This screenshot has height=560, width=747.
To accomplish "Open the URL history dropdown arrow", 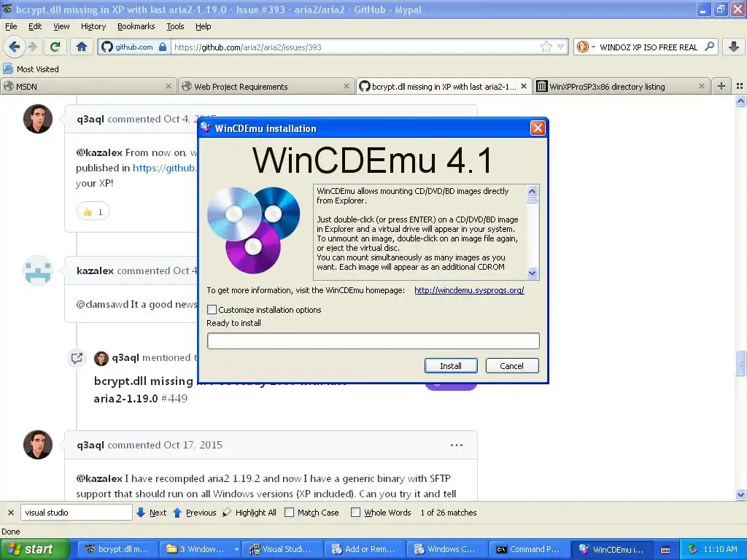I will 561,47.
